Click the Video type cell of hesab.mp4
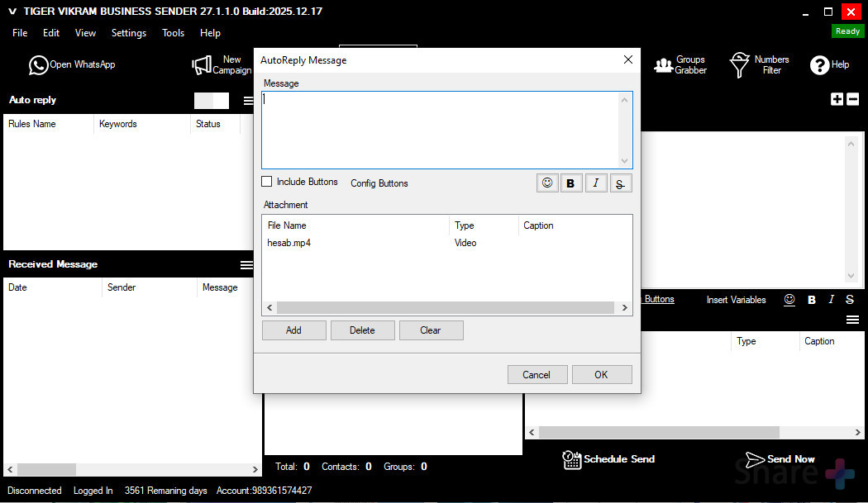This screenshot has width=868, height=503. pos(465,243)
